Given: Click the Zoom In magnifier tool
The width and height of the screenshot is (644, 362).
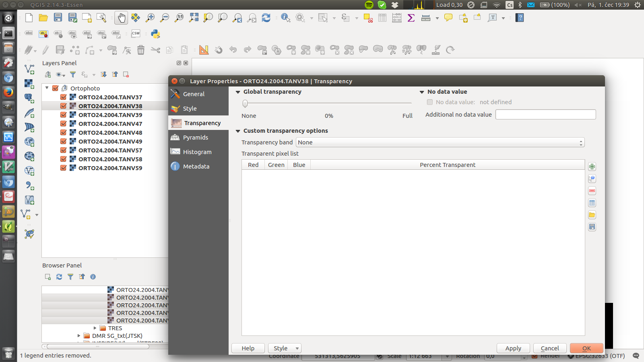Looking at the screenshot, I should coord(150,18).
